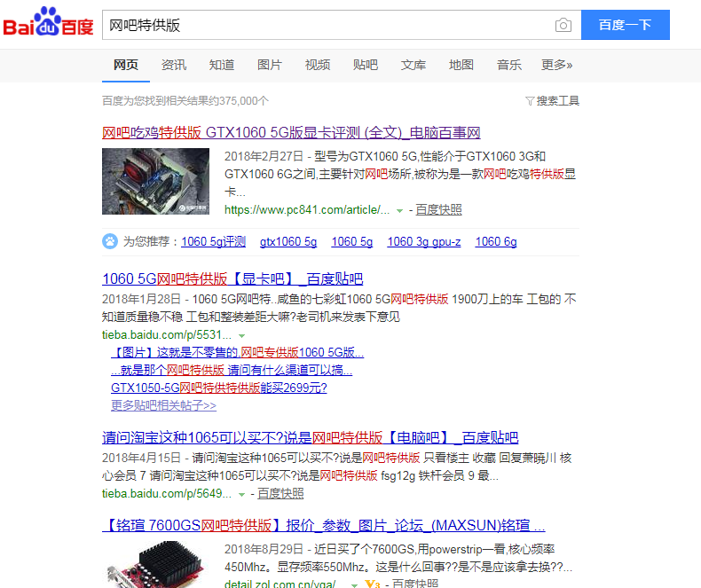This screenshot has width=701, height=588.
Task: Expand dropdown arrow after tieba.baidu.com/p/5531
Action: click(x=242, y=335)
